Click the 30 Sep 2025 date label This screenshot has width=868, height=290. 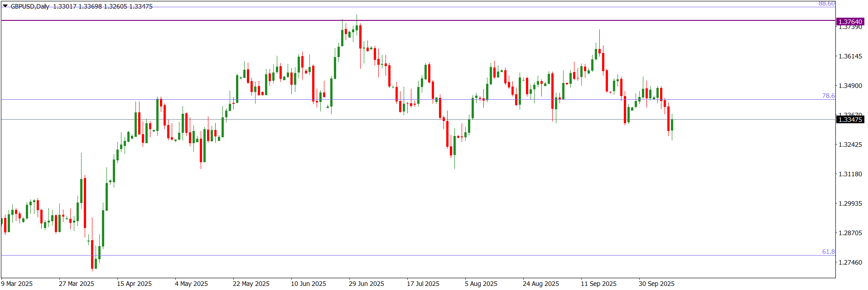coord(656,284)
